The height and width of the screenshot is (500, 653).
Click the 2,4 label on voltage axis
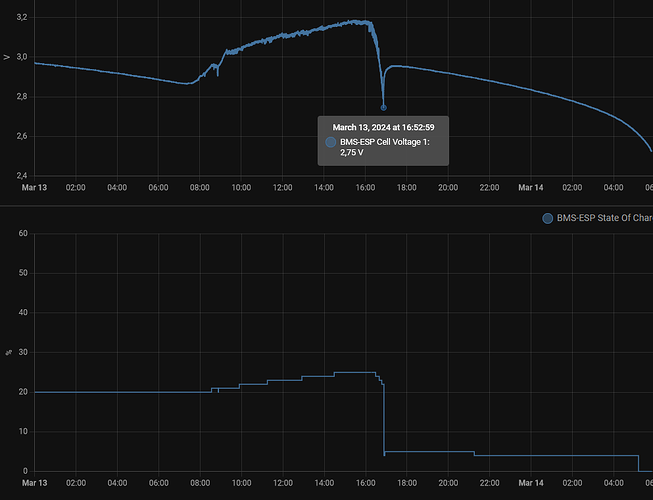[x=22, y=176]
